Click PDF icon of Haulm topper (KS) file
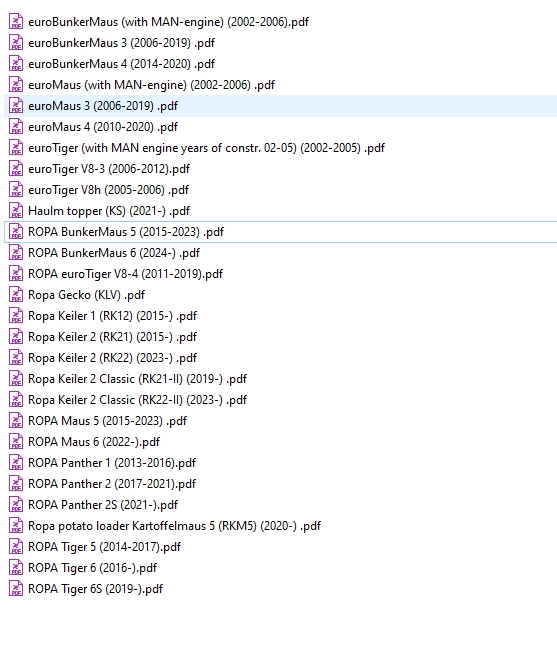The height and width of the screenshot is (655, 557). coord(16,211)
